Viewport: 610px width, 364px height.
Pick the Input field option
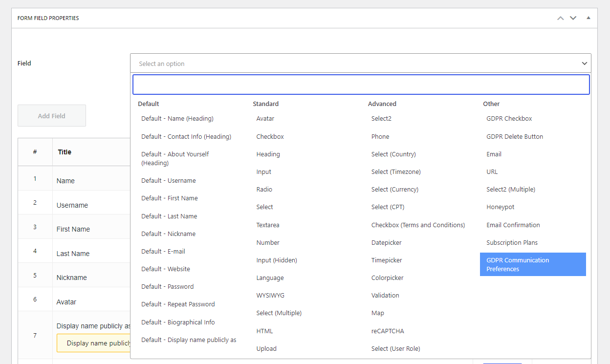click(264, 172)
